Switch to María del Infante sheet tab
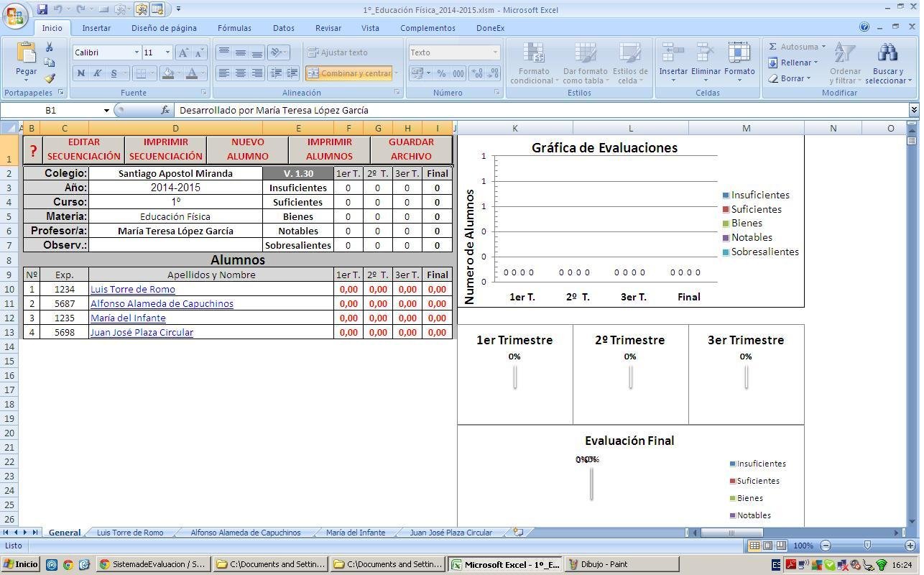Screen dimensions: 924x575 coord(356,533)
